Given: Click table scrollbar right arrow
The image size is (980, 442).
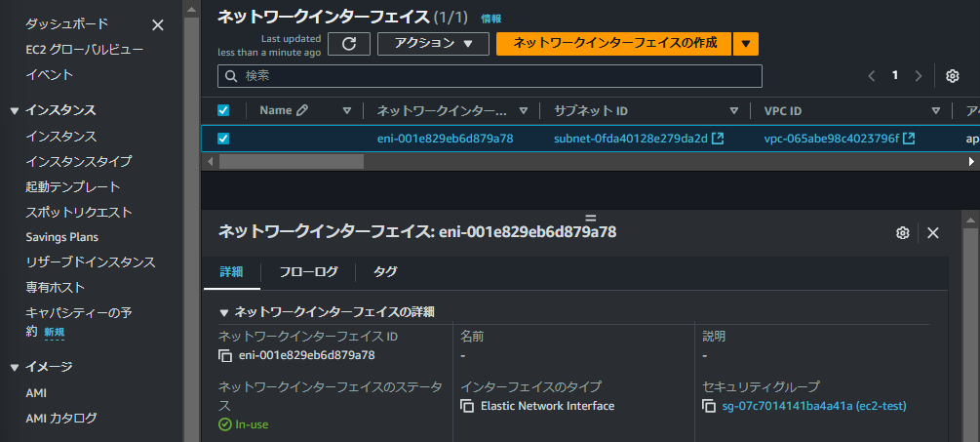Looking at the screenshot, I should tap(971, 162).
